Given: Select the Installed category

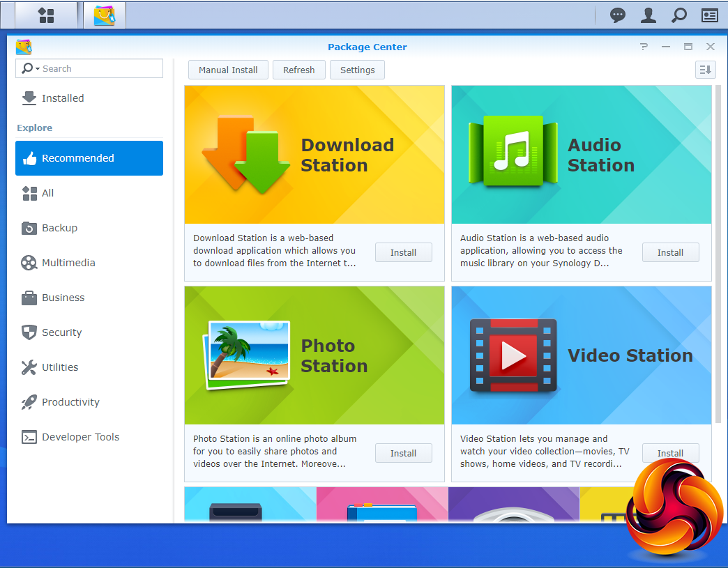Looking at the screenshot, I should point(62,98).
